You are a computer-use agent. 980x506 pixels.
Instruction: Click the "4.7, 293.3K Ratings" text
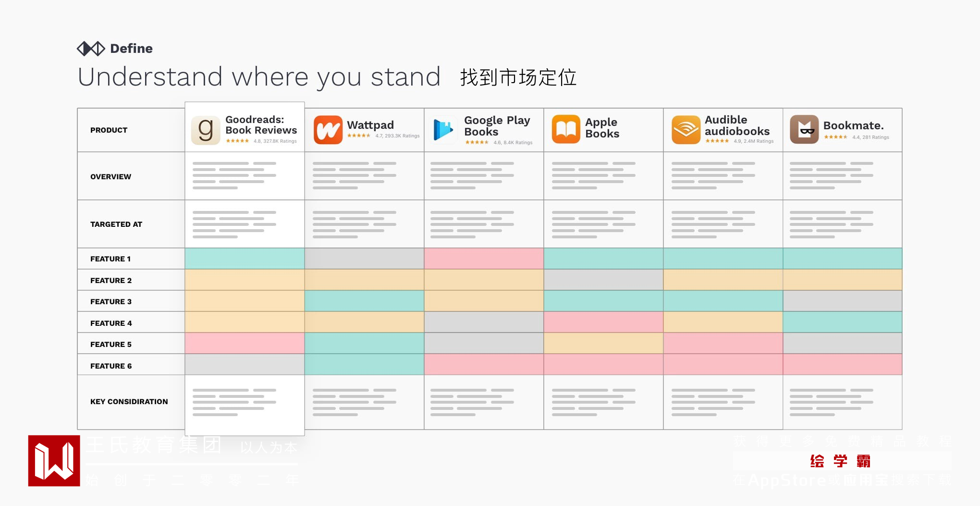pyautogui.click(x=398, y=136)
